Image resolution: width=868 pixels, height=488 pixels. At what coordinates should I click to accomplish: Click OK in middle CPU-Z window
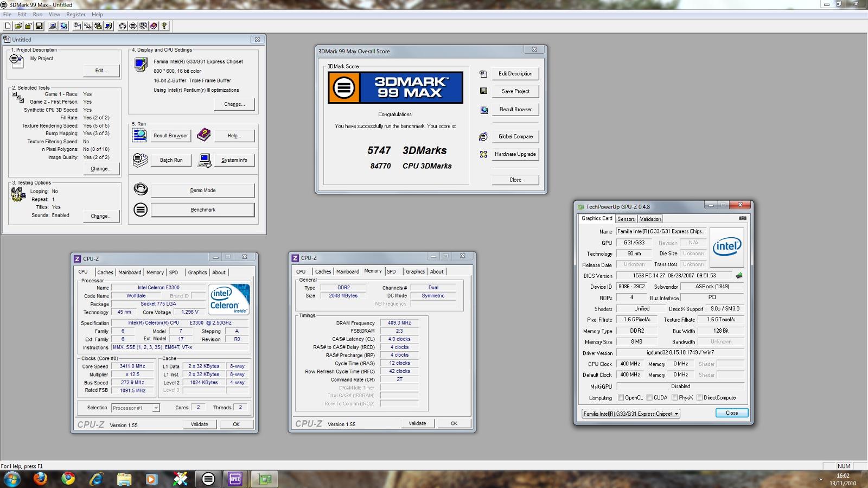point(454,423)
